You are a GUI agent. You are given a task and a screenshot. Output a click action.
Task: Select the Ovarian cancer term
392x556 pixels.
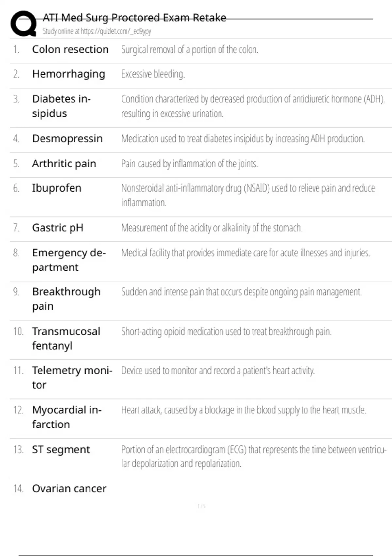(x=69, y=489)
